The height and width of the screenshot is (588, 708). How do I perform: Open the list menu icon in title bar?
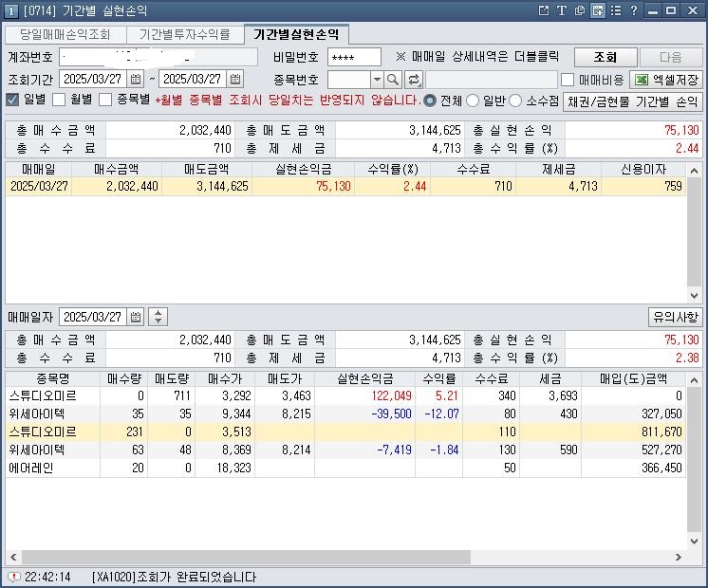coord(616,10)
